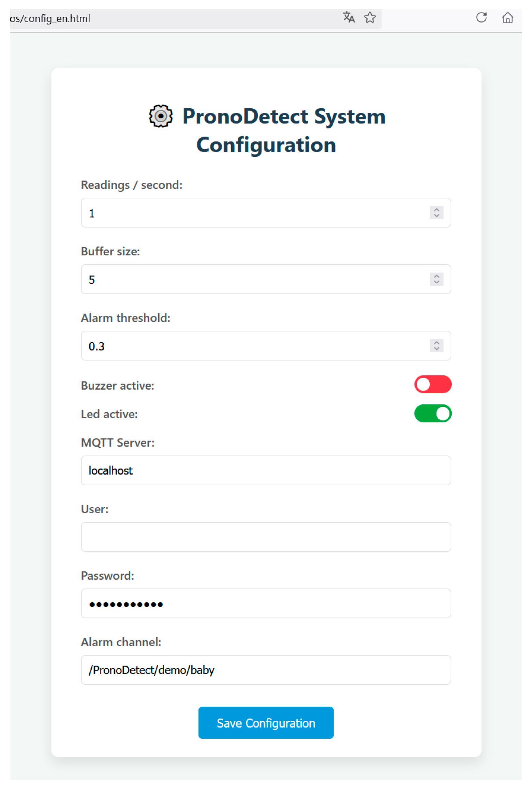
Task: Bookmark this page with the star icon
Action: tap(370, 17)
